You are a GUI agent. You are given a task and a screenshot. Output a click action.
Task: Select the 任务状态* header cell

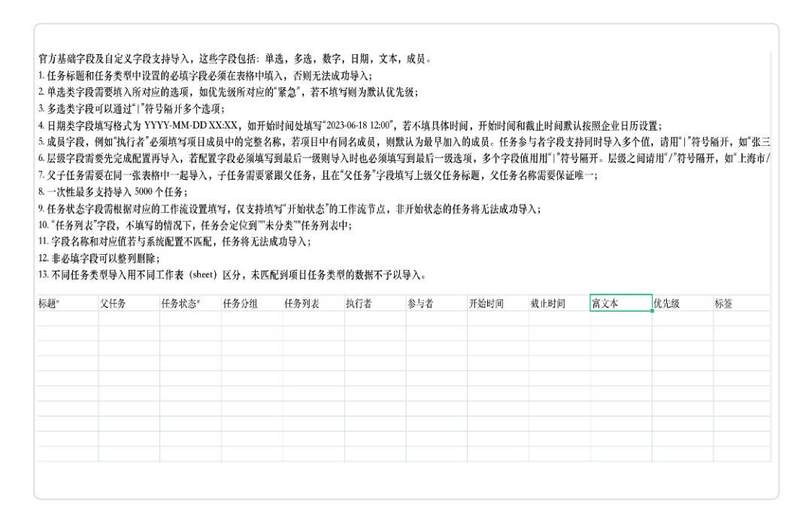click(190, 304)
